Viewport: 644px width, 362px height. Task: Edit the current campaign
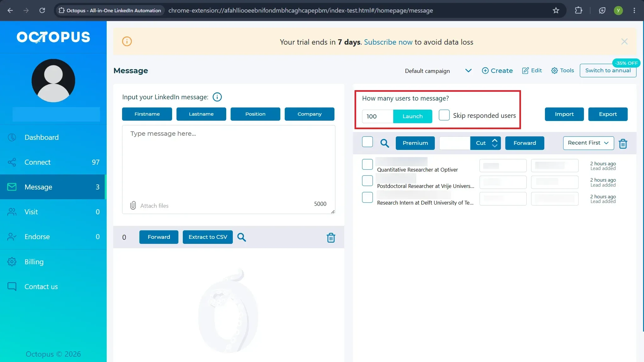click(532, 70)
